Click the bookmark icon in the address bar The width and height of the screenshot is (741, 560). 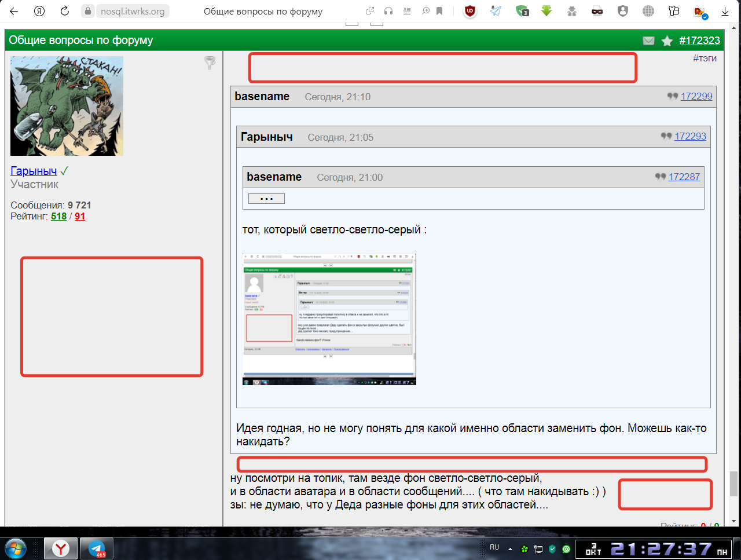click(439, 11)
